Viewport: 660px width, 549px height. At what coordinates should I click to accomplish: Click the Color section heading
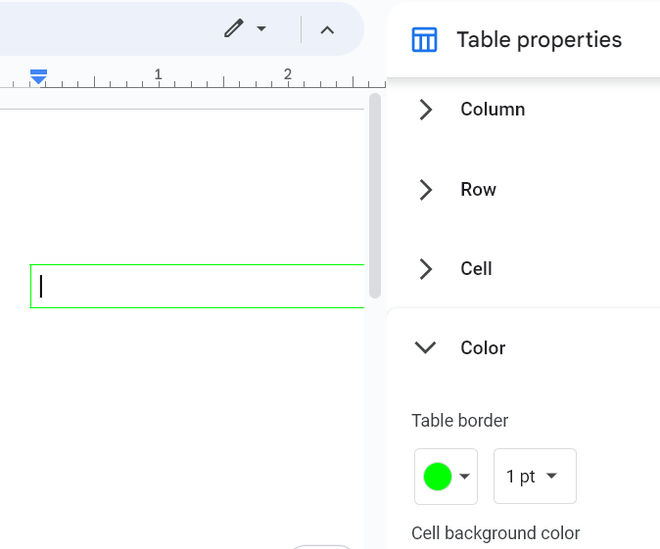click(483, 348)
